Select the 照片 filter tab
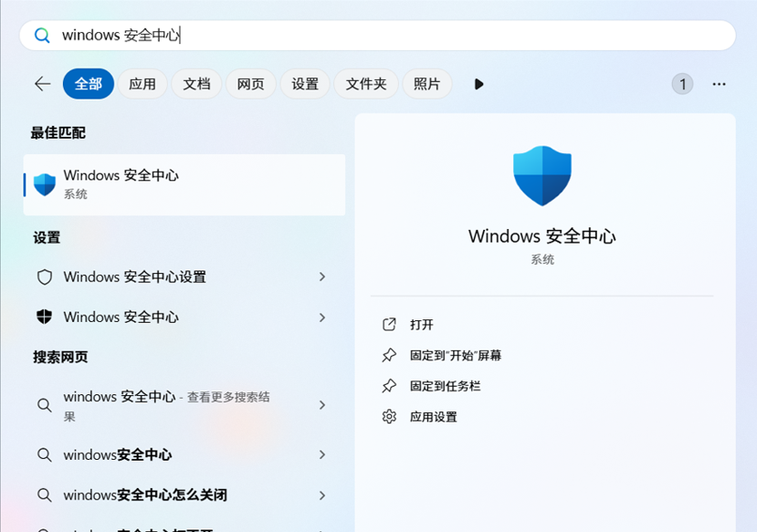Viewport: 757px width, 532px height. click(426, 84)
